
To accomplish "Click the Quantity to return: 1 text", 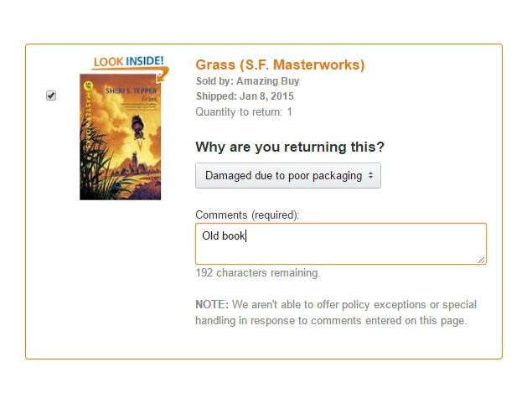I will 244,111.
